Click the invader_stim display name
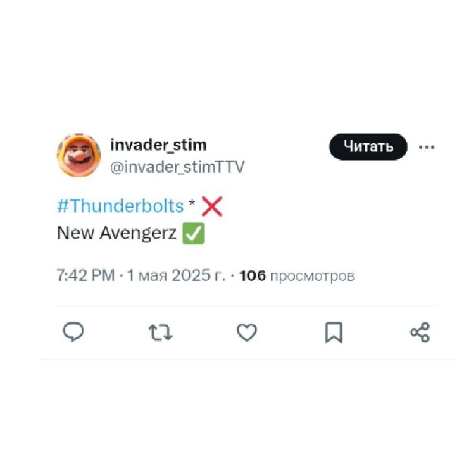 tap(157, 144)
